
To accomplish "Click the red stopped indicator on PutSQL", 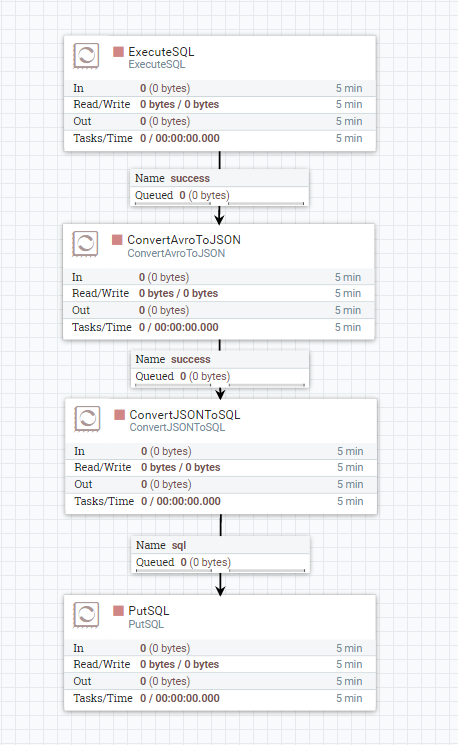I will click(x=118, y=611).
